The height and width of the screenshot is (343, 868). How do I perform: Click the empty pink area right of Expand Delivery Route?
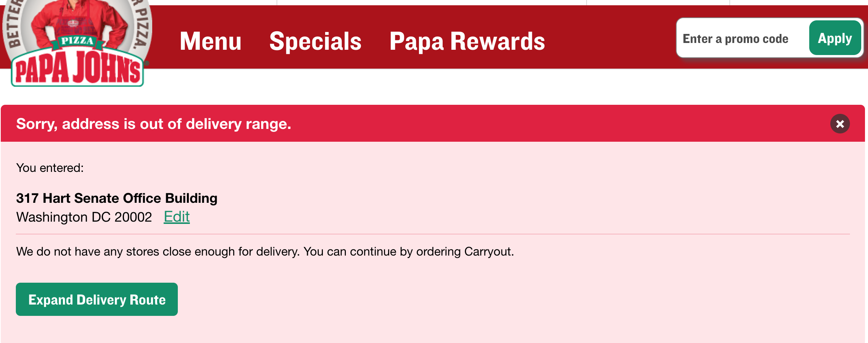pyautogui.click(x=490, y=299)
